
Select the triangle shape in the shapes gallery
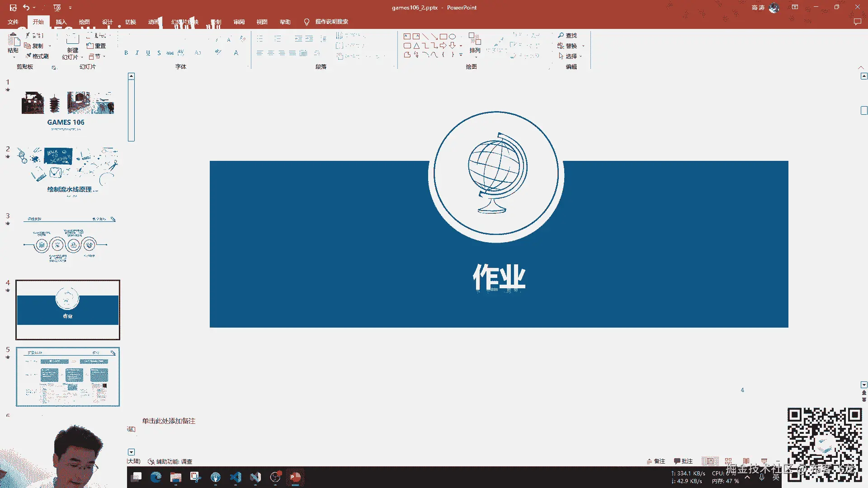coord(416,46)
